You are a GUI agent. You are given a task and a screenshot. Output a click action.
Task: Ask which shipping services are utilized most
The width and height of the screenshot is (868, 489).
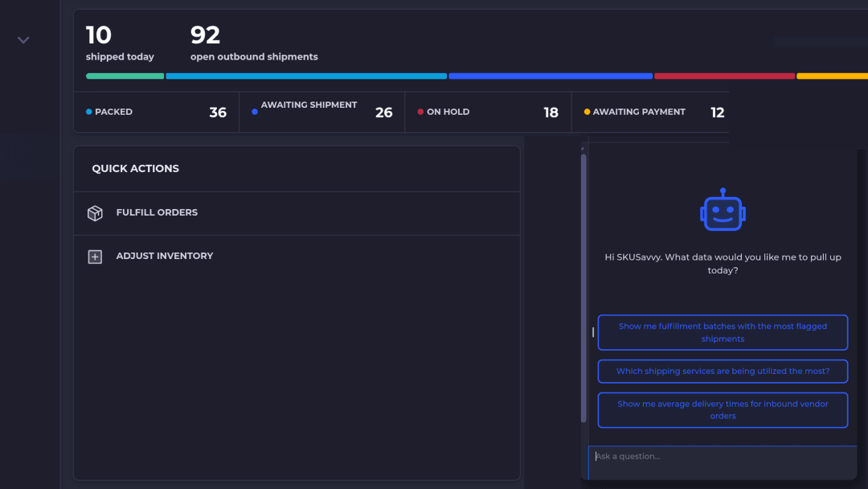click(x=723, y=371)
